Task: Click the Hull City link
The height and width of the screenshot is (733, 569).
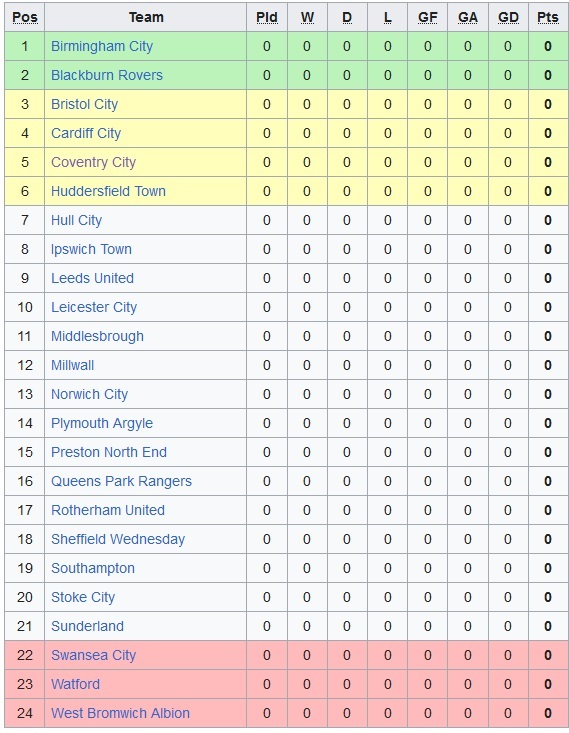Action: tap(76, 220)
